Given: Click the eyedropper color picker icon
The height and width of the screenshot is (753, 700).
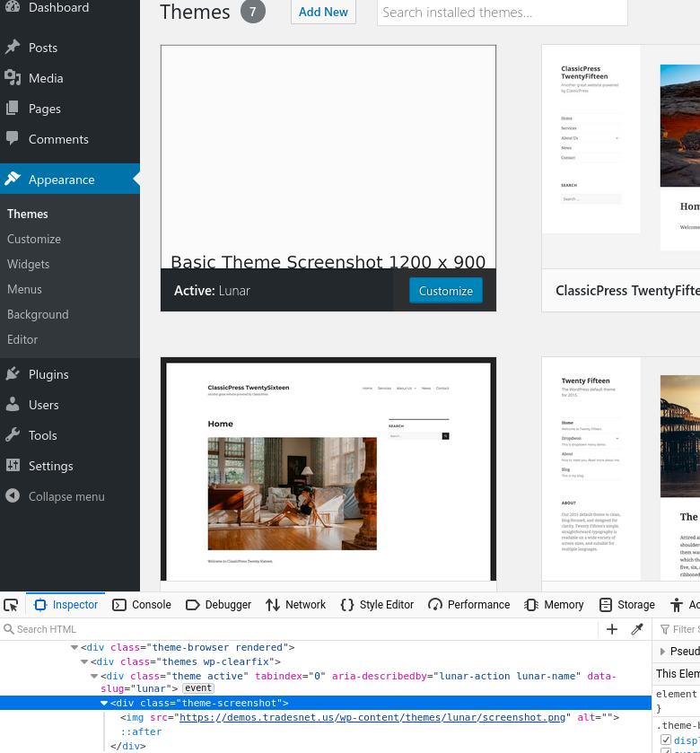Looking at the screenshot, I should click(637, 629).
